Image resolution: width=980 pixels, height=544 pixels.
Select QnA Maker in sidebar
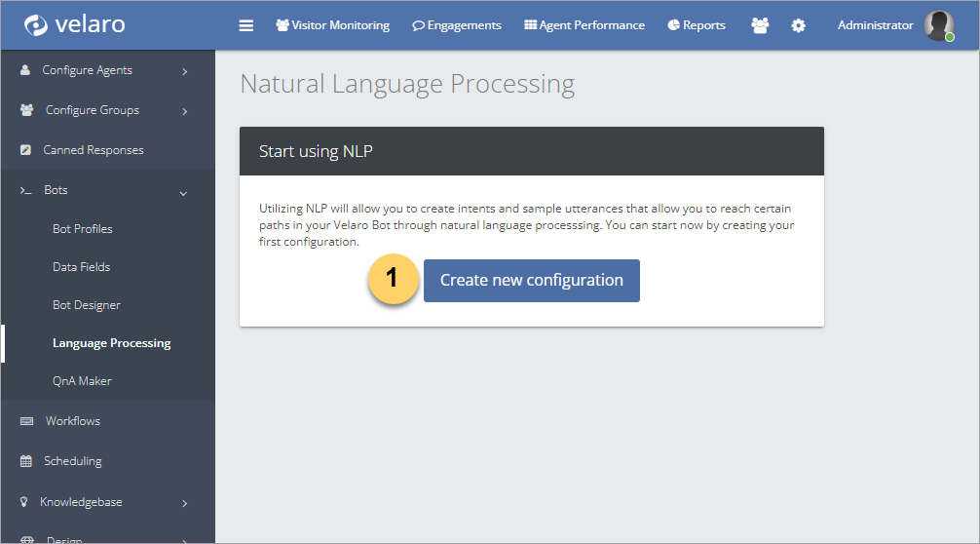tap(82, 381)
